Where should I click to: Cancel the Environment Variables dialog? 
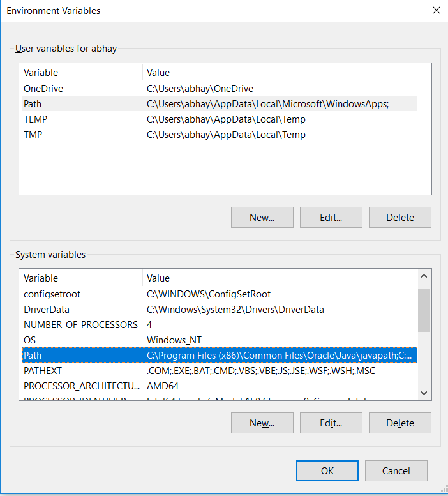pyautogui.click(x=396, y=470)
